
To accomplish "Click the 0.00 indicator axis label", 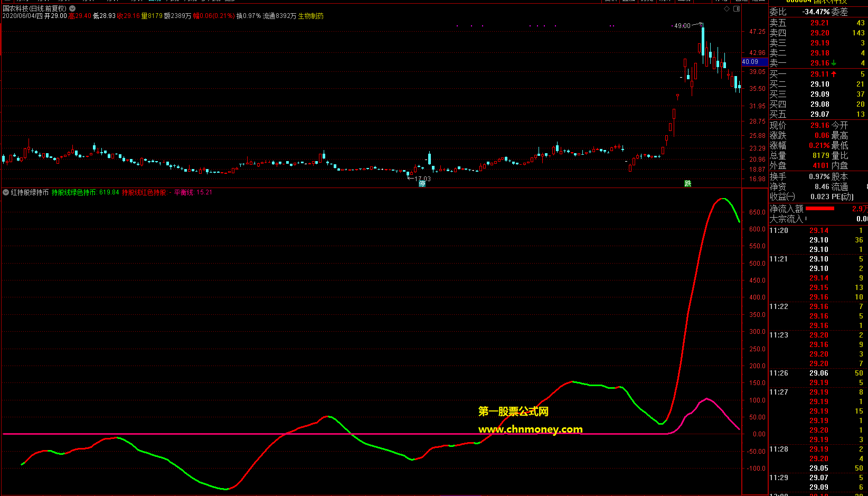I will 759,434.
